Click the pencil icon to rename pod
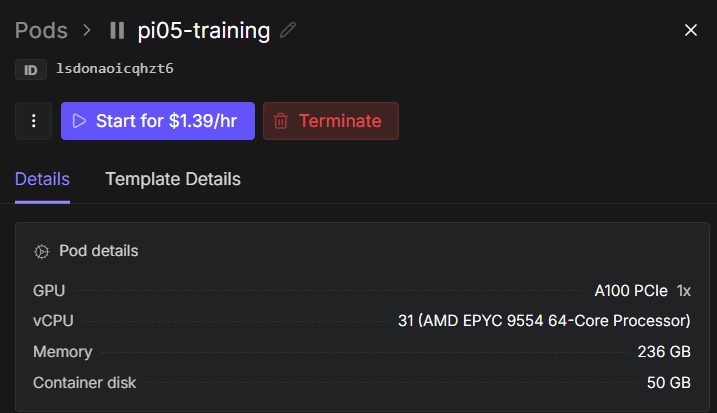717x413 pixels. click(288, 30)
